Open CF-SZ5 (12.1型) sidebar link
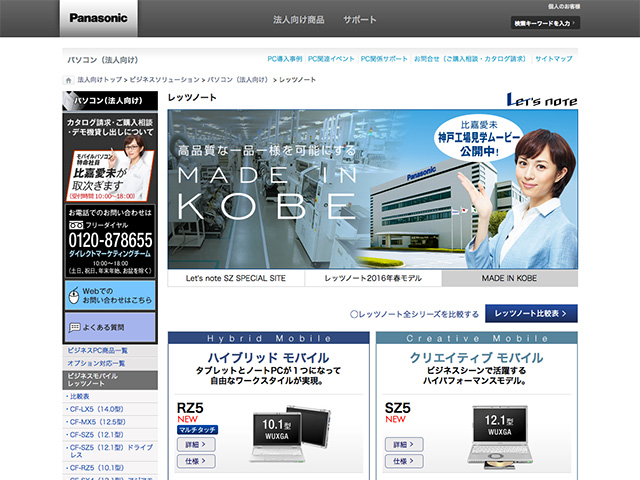 pyautogui.click(x=96, y=435)
